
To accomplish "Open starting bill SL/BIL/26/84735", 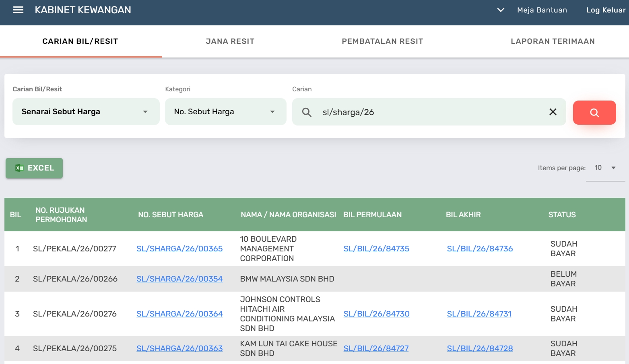I will click(x=376, y=249).
